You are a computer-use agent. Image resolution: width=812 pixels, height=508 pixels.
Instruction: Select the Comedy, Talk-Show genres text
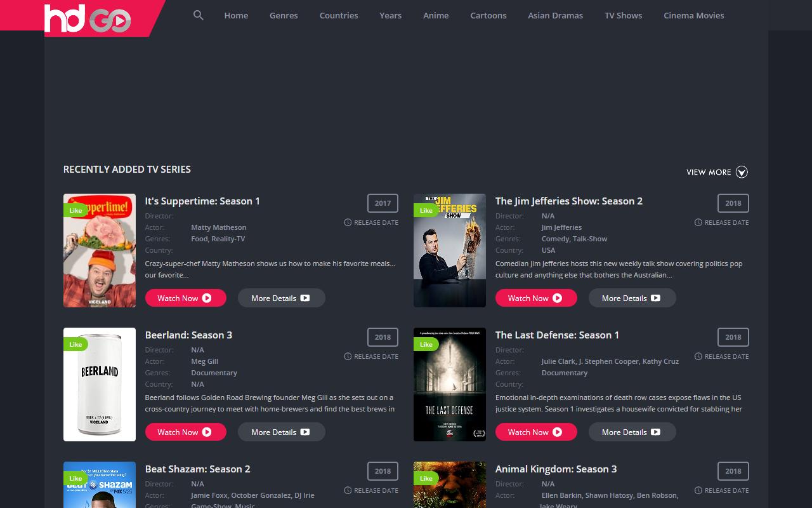pos(574,239)
